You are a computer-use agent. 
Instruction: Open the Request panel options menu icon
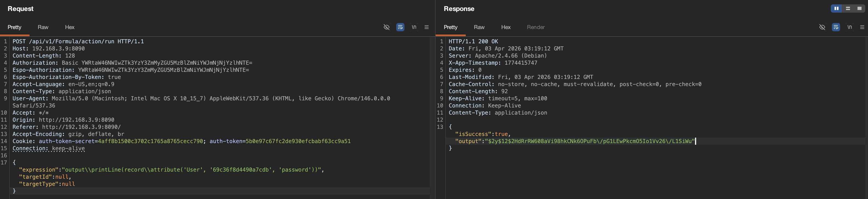[x=427, y=27]
